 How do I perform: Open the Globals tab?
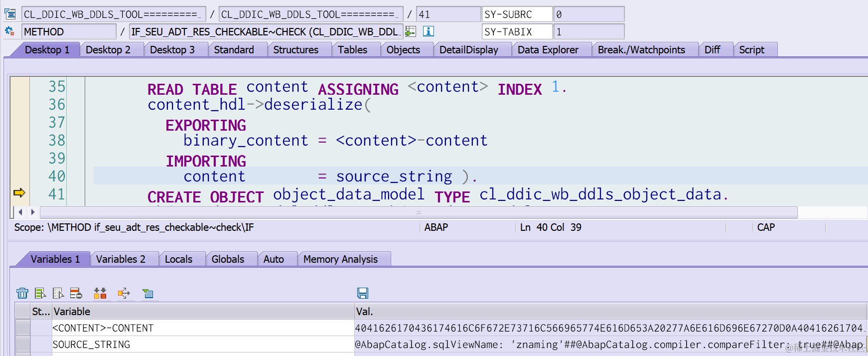click(228, 259)
